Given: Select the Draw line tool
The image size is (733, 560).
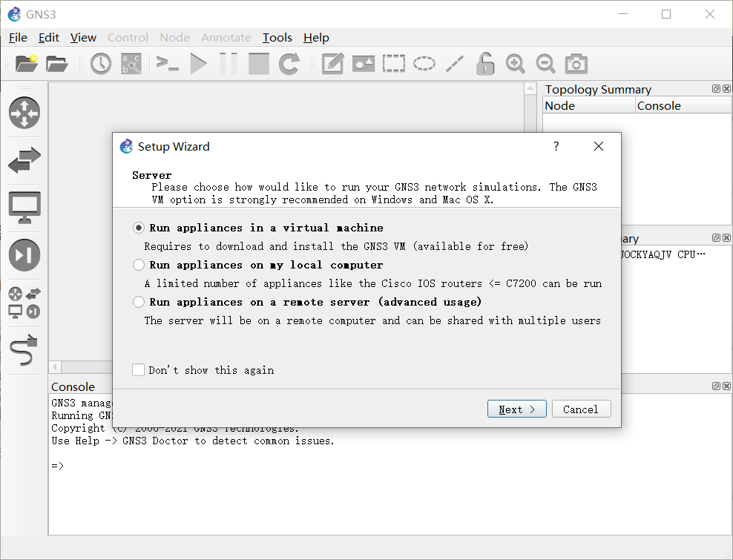Looking at the screenshot, I should point(454,64).
